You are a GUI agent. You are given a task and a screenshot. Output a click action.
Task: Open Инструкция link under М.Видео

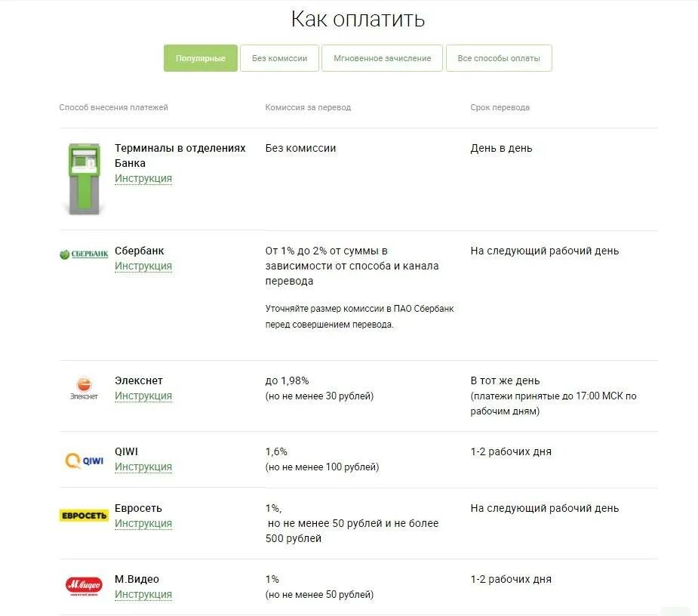point(143,595)
